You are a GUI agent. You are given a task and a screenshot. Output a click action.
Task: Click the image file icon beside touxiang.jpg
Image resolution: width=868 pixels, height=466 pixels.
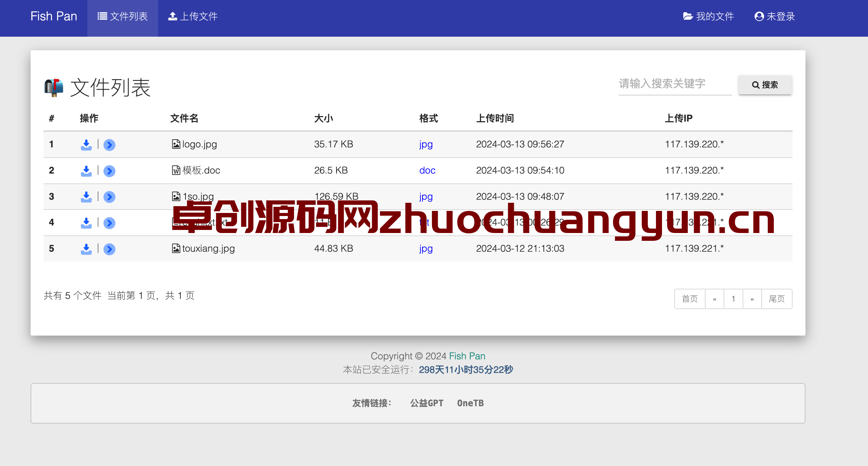click(x=176, y=248)
